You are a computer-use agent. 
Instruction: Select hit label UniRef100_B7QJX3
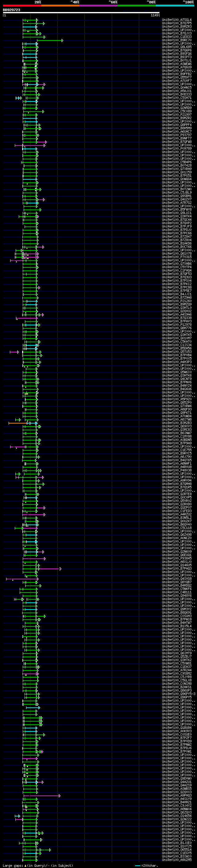pyautogui.click(x=177, y=33)
